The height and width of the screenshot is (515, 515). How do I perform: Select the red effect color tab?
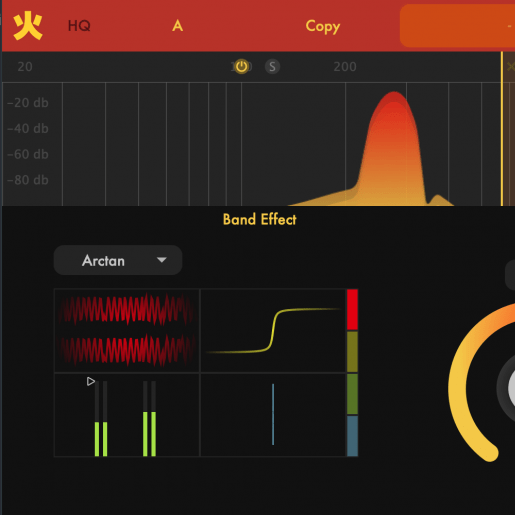pyautogui.click(x=352, y=310)
